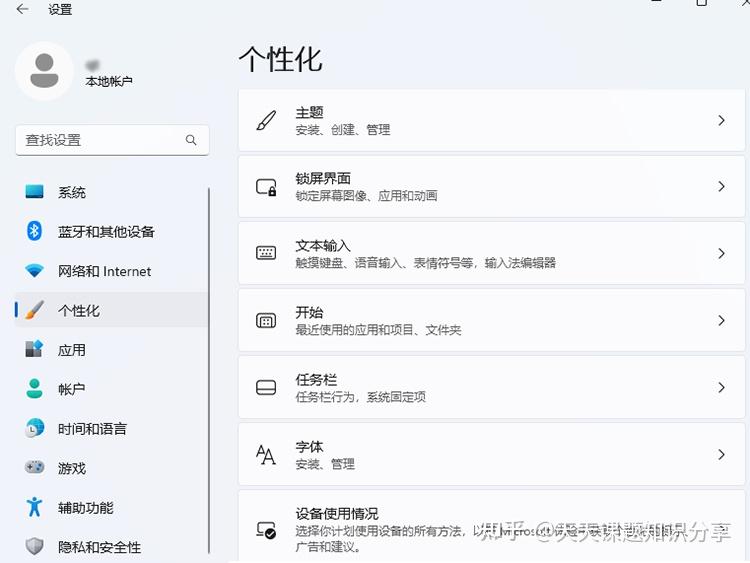The image size is (750, 563).
Task: Click the 最近使用的应用和项目、文件夹 description
Action: [x=378, y=330]
